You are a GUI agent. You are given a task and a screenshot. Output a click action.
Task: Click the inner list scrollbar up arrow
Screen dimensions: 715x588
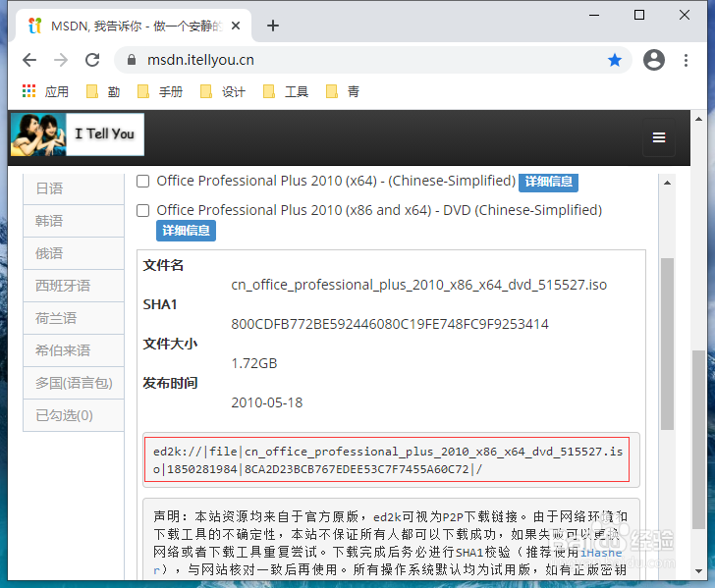pyautogui.click(x=667, y=183)
